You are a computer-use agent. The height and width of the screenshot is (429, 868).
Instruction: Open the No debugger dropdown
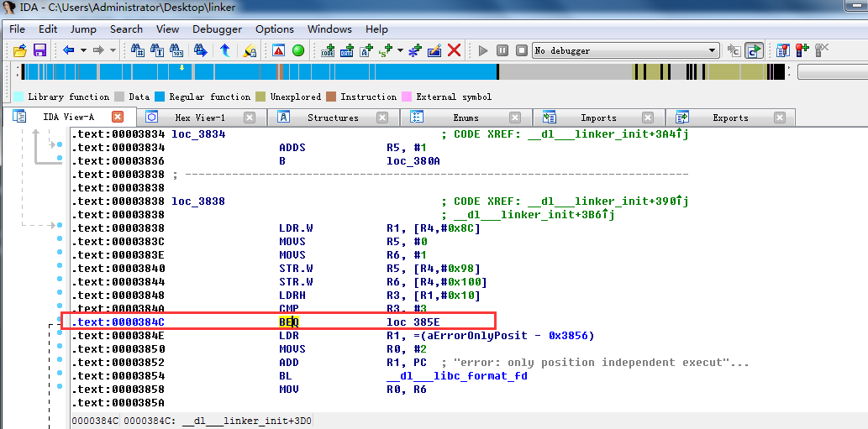[x=625, y=51]
